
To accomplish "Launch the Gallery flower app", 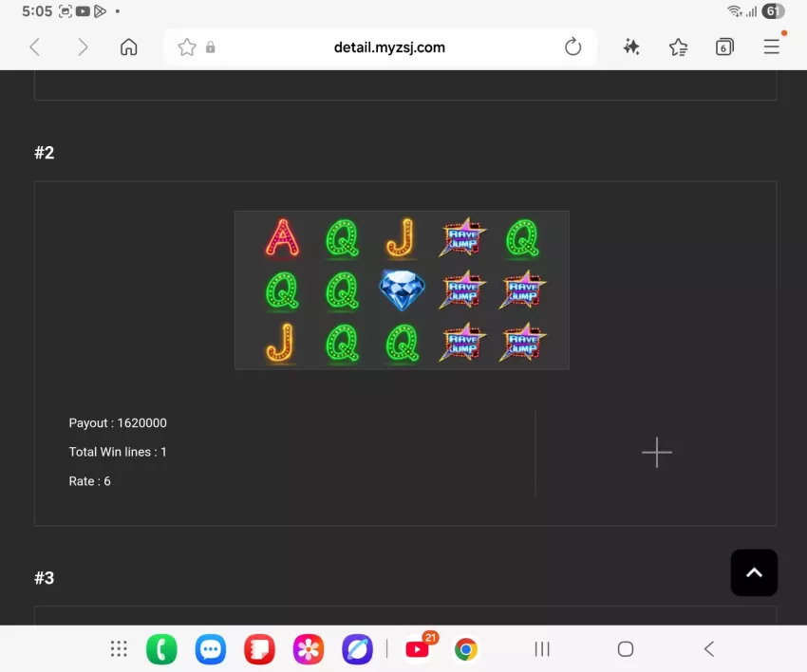I will [x=309, y=649].
